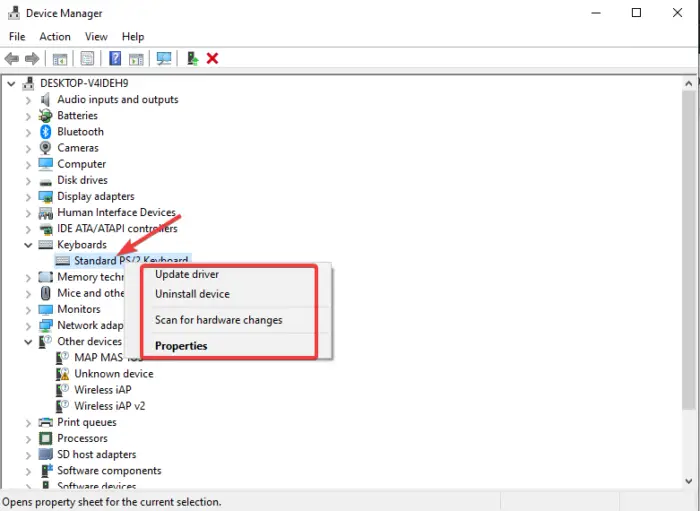Screen dimensions: 700x511
Task: Click the Monitors category icon
Action: (x=46, y=309)
